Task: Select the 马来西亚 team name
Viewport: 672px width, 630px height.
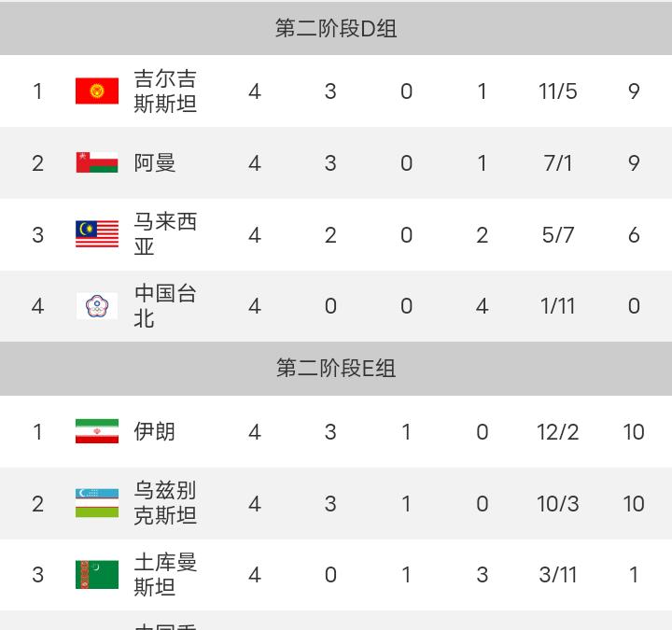Action: 165,234
